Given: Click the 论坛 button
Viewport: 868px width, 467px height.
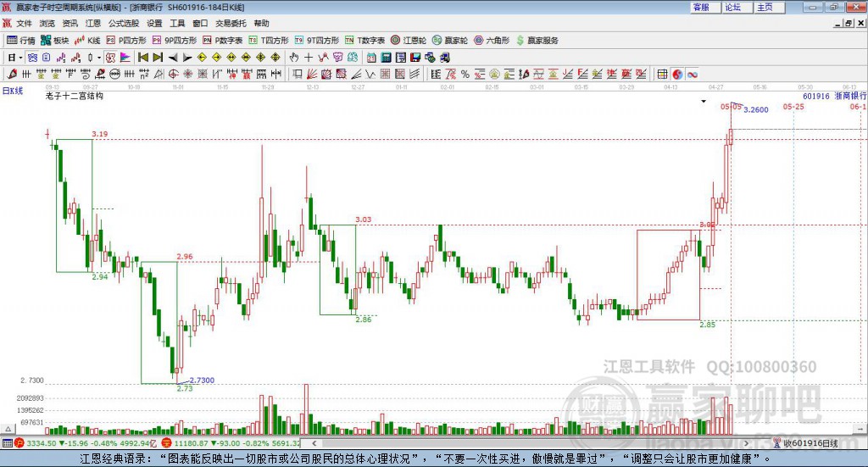Looking at the screenshot, I should 733,7.
